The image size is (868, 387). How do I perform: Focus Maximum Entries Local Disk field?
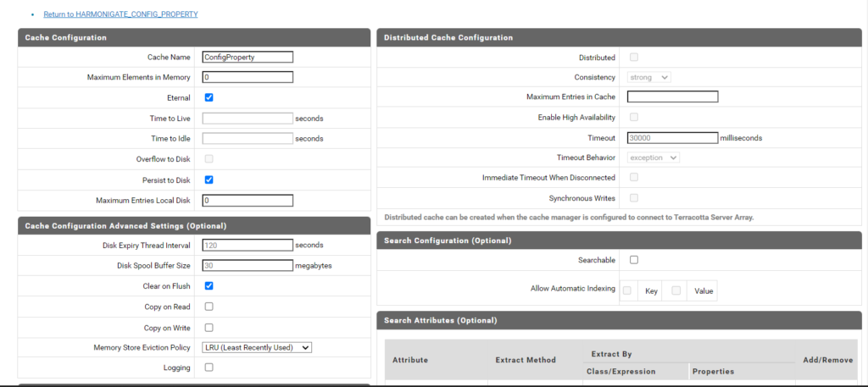(x=248, y=201)
